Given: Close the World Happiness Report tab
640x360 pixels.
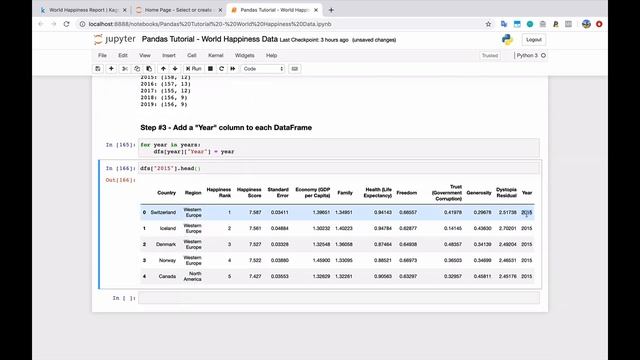Looking at the screenshot, I should [125, 10].
